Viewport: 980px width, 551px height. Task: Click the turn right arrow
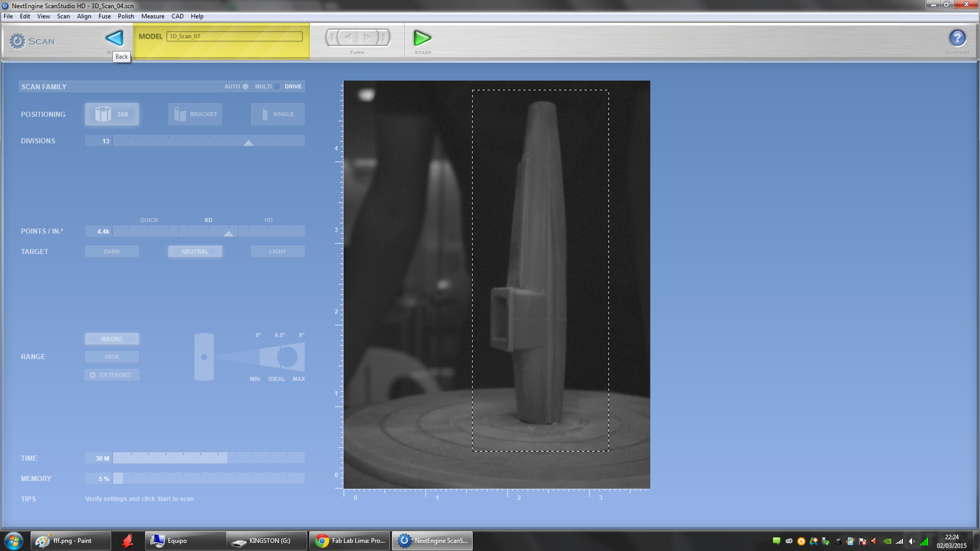pyautogui.click(x=367, y=37)
